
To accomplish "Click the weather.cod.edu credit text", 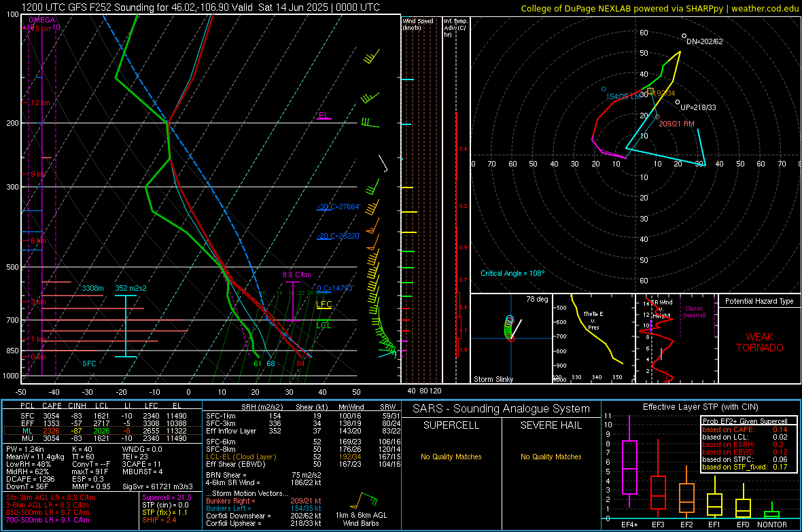I will point(765,8).
